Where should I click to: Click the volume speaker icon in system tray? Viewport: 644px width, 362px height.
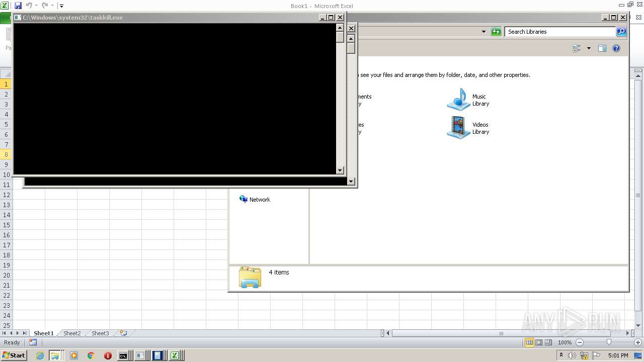tap(573, 355)
